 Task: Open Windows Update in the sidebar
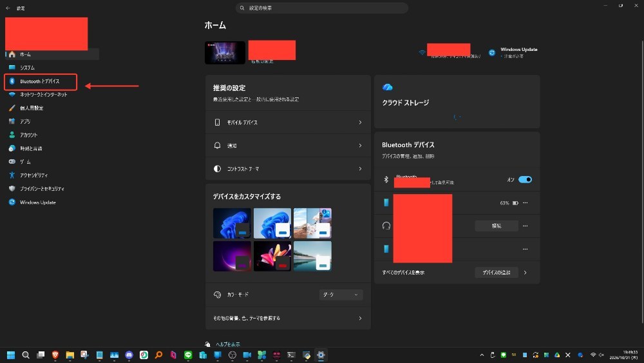point(52,202)
